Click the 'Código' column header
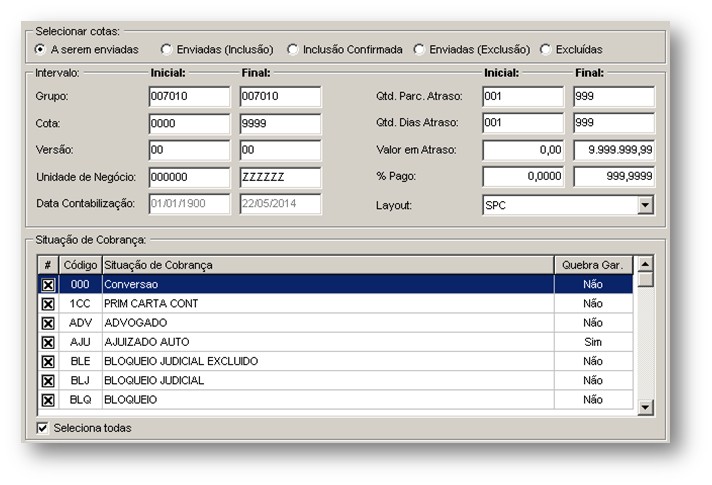Image resolution: width=712 pixels, height=485 pixels. point(80,265)
